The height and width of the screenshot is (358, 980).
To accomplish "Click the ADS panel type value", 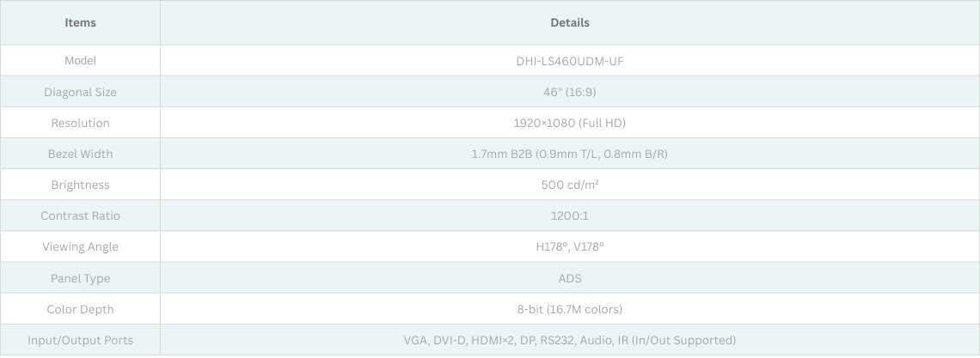I will coord(569,278).
